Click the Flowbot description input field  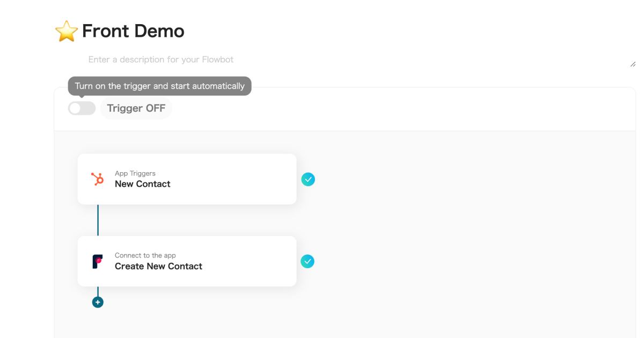click(322, 60)
